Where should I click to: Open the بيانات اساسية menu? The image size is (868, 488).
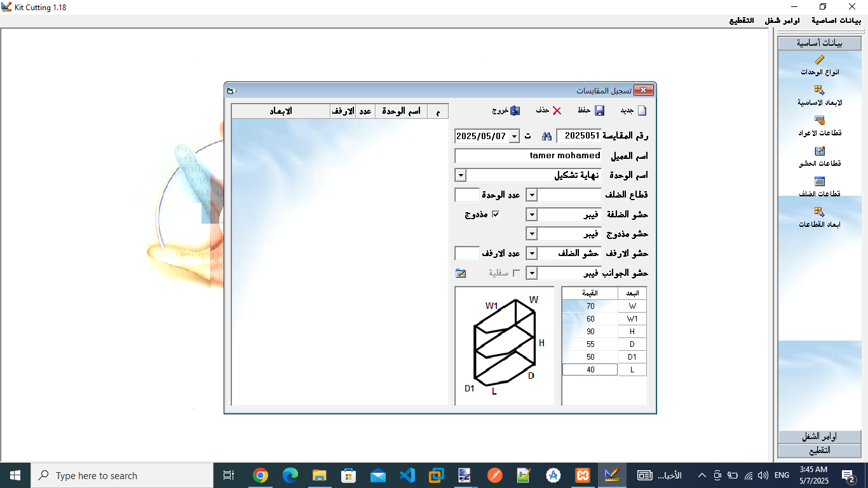[836, 20]
